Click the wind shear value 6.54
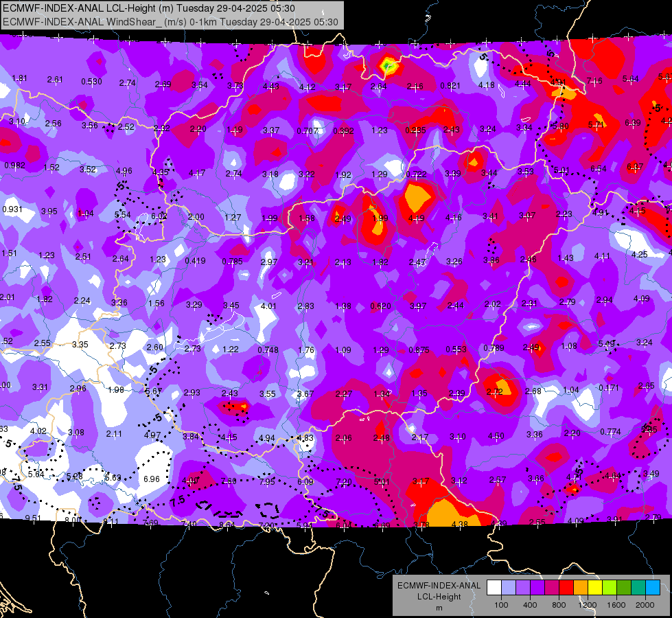Viewport: 672px width, 618px height. point(598,168)
